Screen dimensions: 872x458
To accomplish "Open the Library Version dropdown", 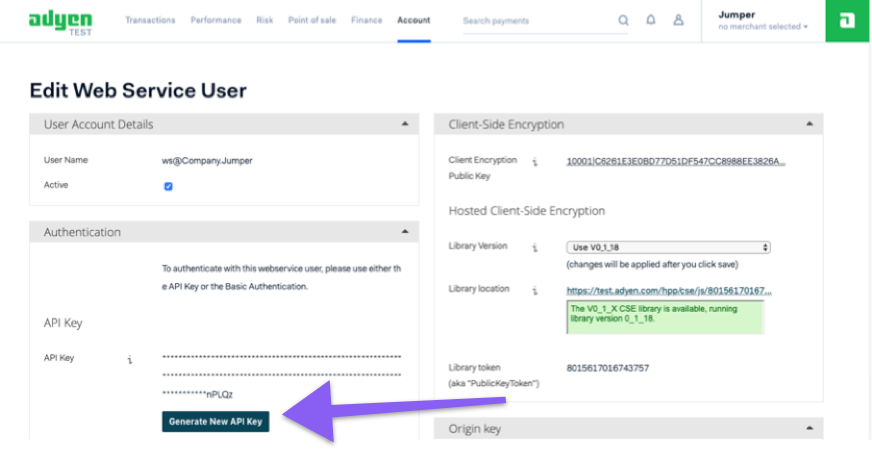I will pyautogui.click(x=668, y=247).
